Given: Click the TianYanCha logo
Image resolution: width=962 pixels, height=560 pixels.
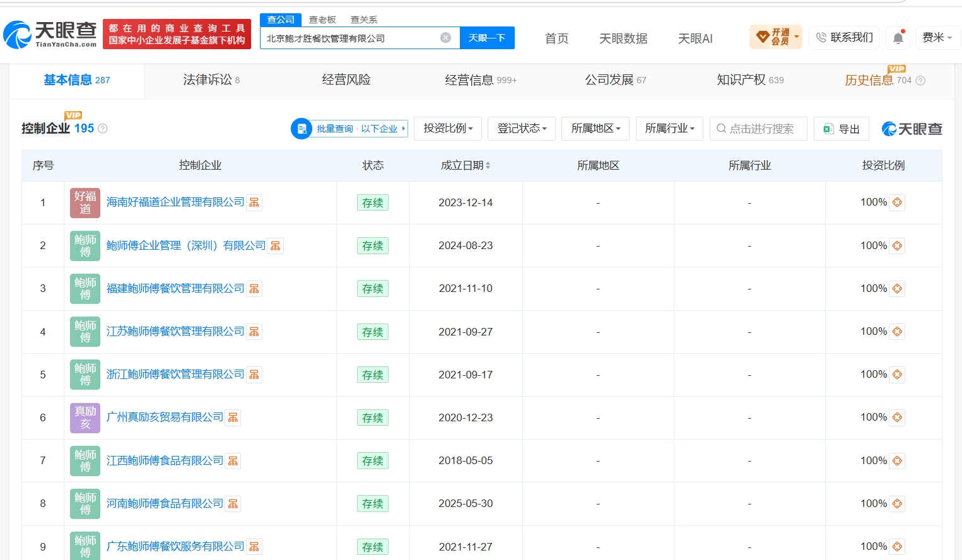Looking at the screenshot, I should point(50,34).
